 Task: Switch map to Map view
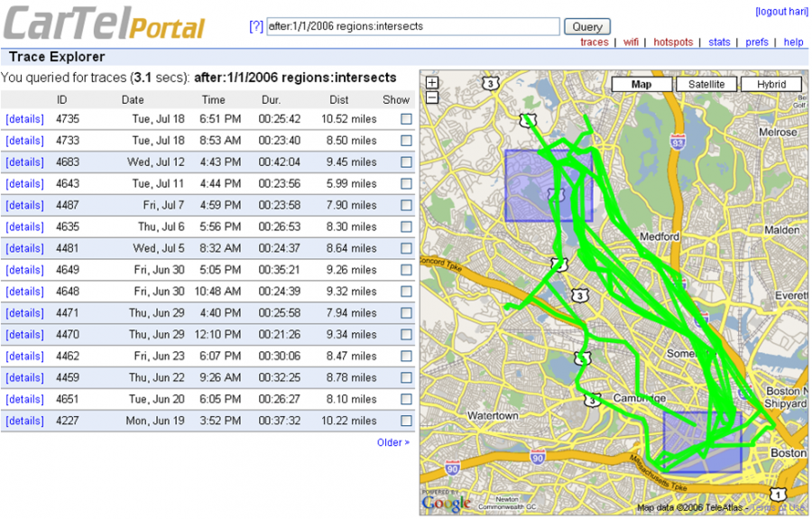pos(641,85)
